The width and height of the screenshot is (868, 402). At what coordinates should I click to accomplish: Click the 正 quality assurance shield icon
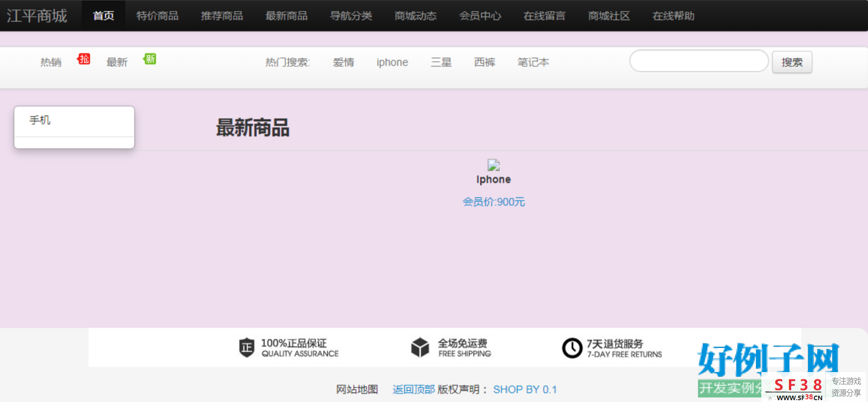pos(247,348)
